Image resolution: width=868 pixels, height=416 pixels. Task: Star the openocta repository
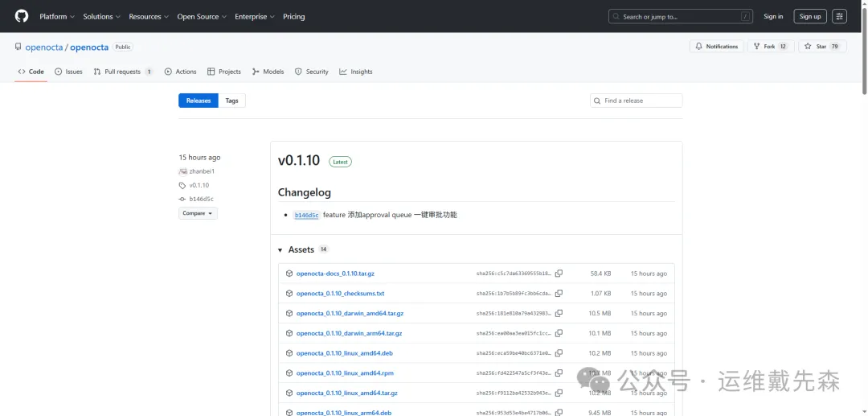coord(823,47)
